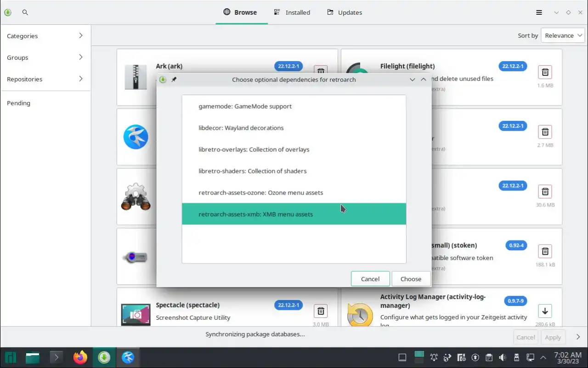This screenshot has width=588, height=368.
Task: Open the volume speaker tray icon
Action: coord(503,357)
